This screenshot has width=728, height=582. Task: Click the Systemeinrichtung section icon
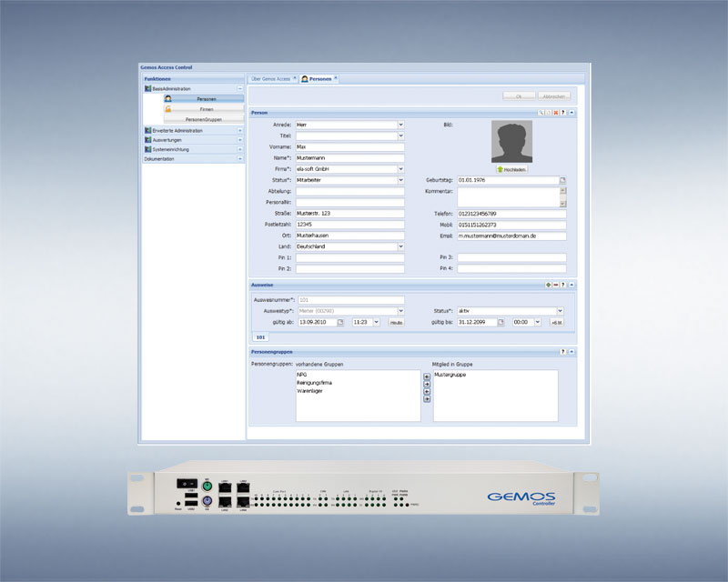click(x=148, y=149)
